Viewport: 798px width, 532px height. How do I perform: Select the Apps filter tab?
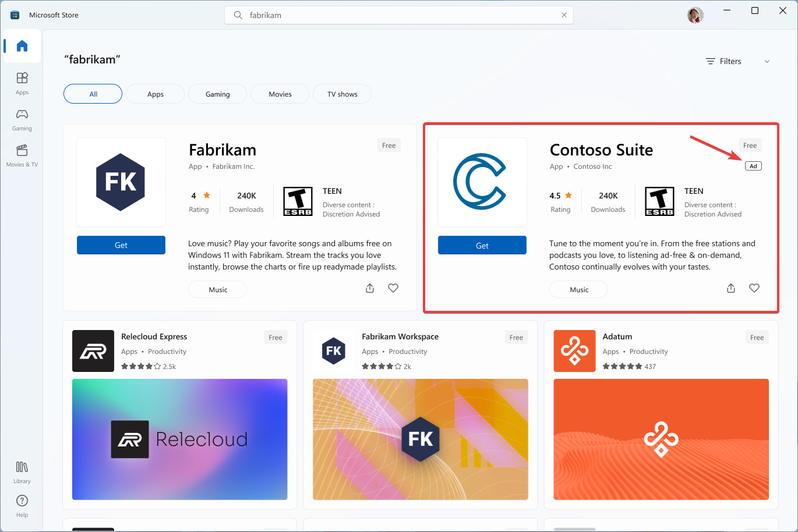click(156, 94)
